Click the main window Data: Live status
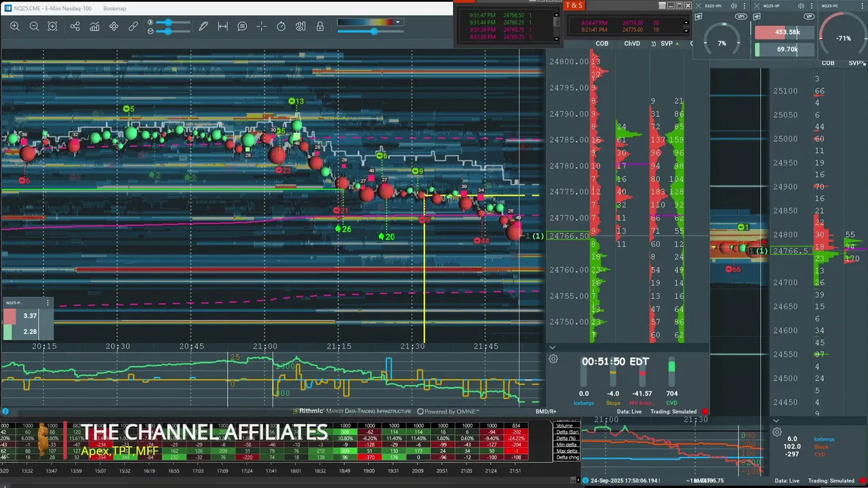 tap(629, 411)
